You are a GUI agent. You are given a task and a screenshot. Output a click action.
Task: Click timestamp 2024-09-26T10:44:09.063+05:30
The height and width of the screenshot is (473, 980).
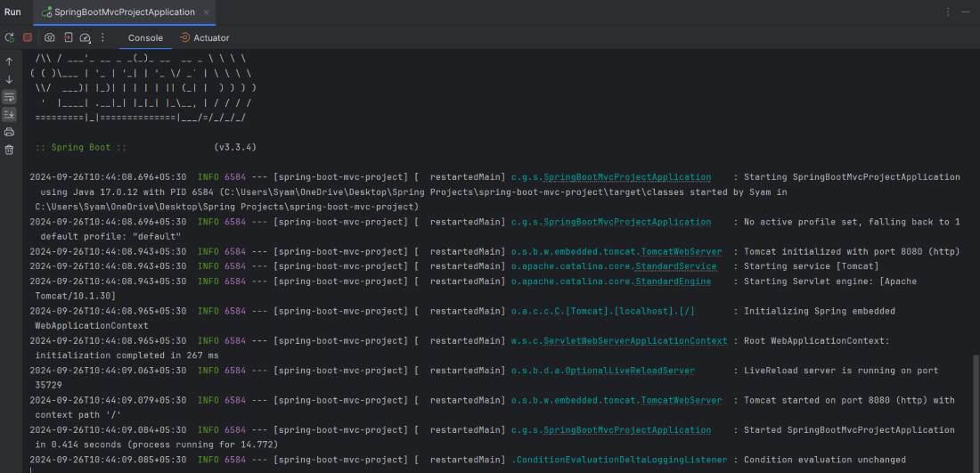[108, 371]
